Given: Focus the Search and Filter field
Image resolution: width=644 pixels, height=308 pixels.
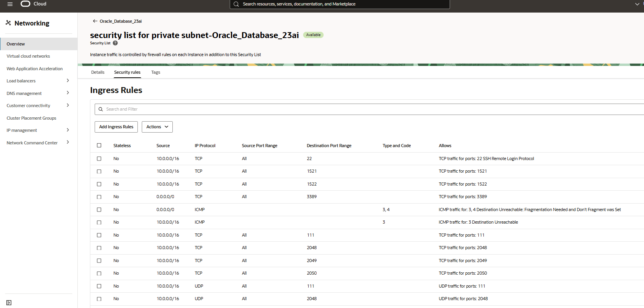Looking at the screenshot, I should coord(369,109).
